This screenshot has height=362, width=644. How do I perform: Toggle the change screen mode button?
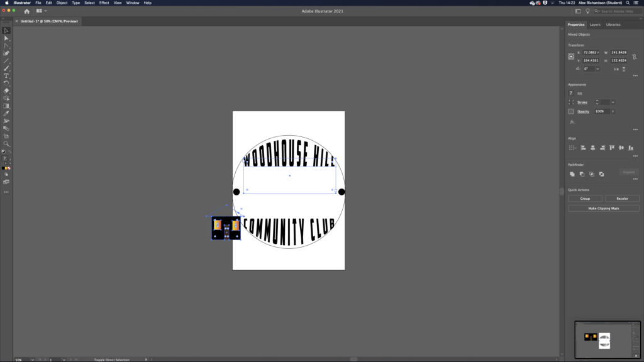point(6,182)
